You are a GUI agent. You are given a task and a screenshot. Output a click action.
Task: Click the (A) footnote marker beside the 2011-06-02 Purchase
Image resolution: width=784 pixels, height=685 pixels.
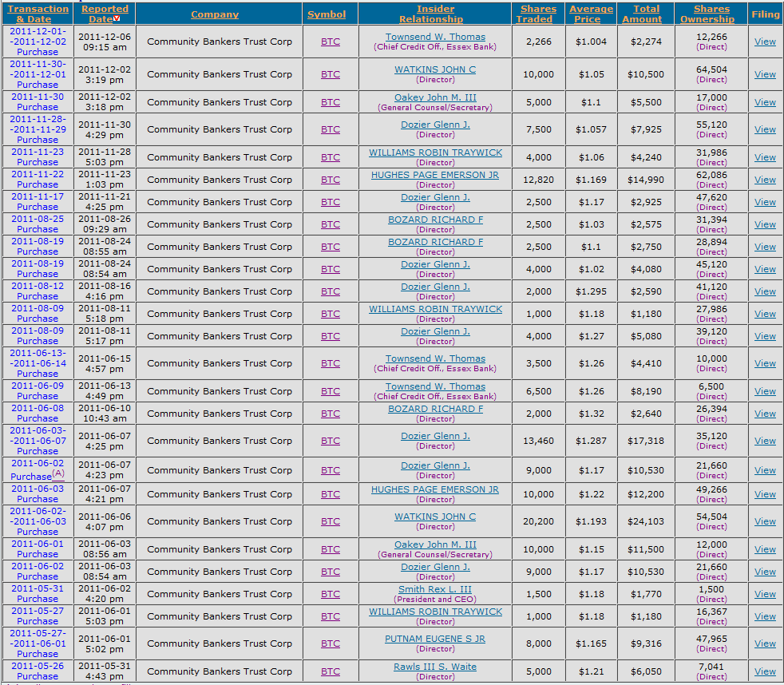click(x=58, y=473)
